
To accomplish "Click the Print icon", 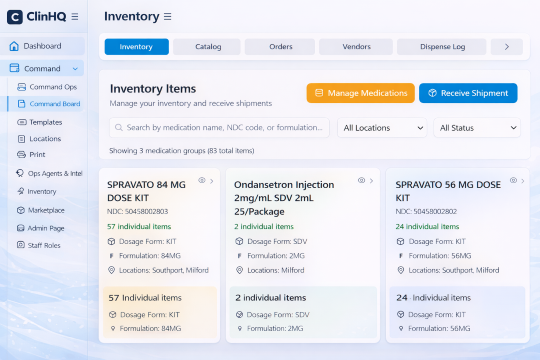I will click(x=21, y=154).
